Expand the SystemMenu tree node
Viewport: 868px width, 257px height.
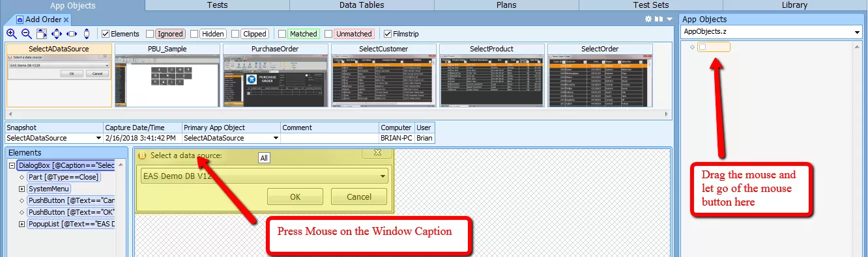(x=22, y=189)
